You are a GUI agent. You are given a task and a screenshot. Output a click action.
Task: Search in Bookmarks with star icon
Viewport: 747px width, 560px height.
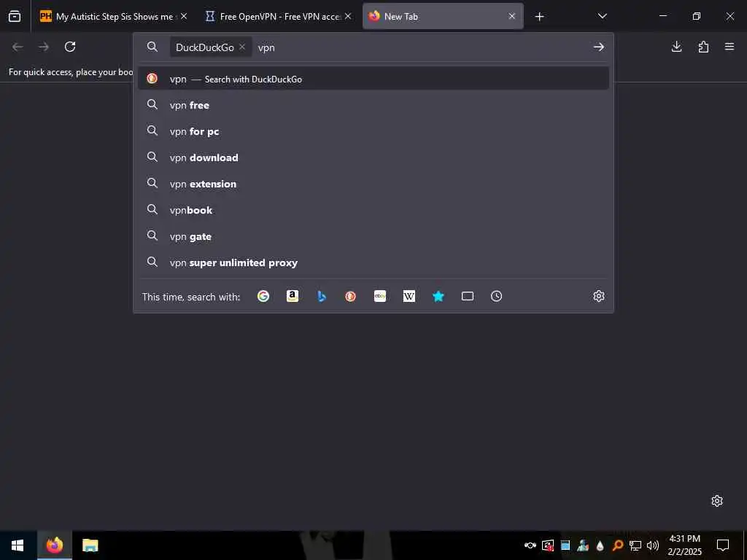pos(438,296)
